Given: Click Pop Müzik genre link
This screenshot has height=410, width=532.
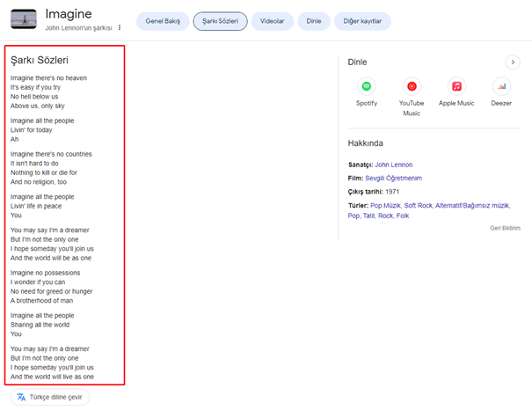Looking at the screenshot, I should point(385,205).
